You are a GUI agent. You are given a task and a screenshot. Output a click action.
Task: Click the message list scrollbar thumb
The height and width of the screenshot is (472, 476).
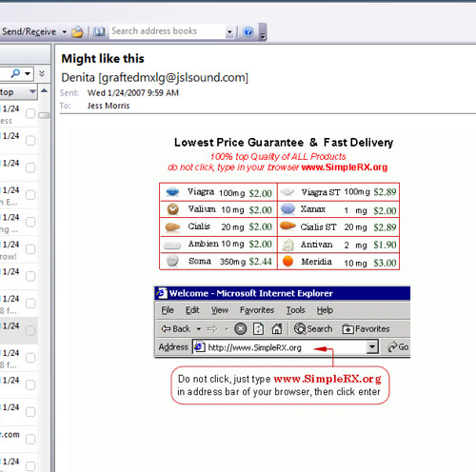tap(44, 115)
